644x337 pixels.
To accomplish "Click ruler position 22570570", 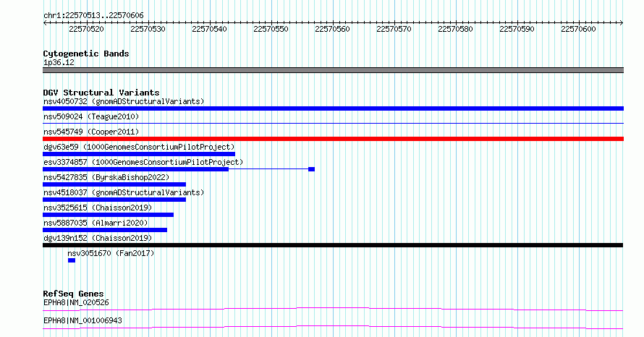I will [x=394, y=29].
